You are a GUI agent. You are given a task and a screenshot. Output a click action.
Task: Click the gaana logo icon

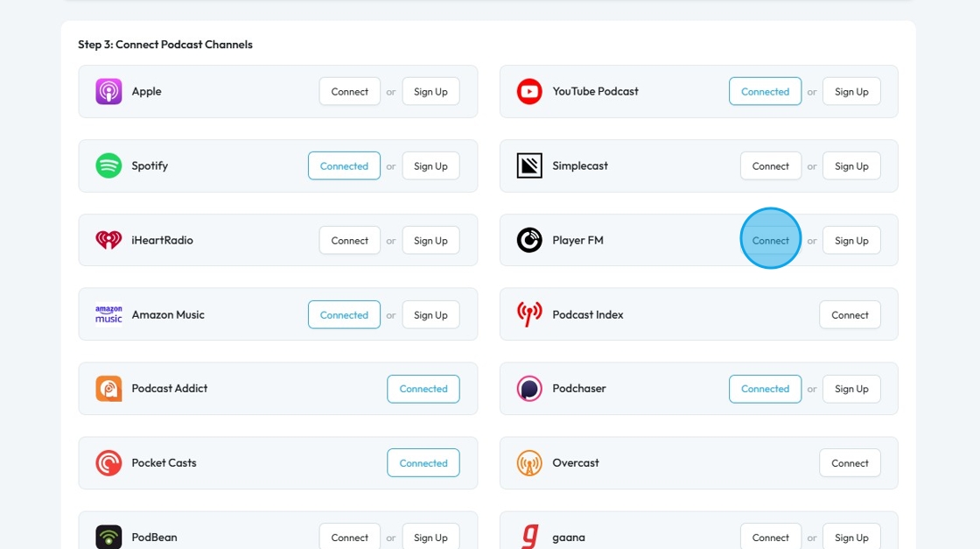click(x=530, y=537)
